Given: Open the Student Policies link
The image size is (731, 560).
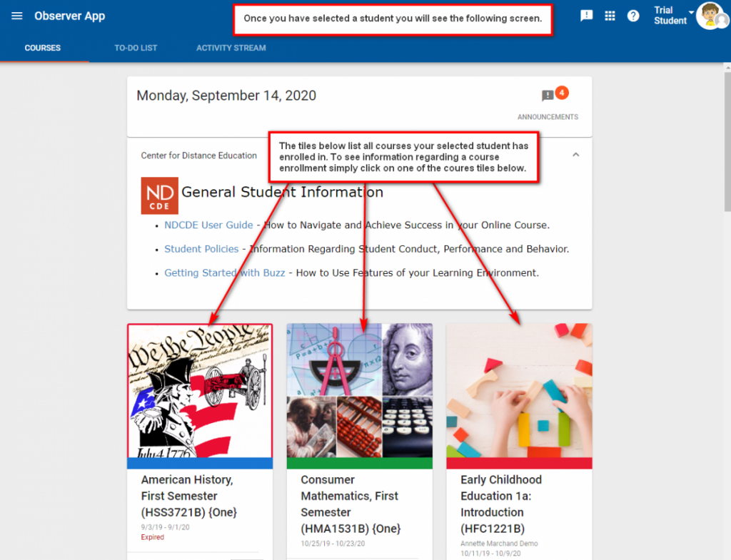Looking at the screenshot, I should click(201, 249).
